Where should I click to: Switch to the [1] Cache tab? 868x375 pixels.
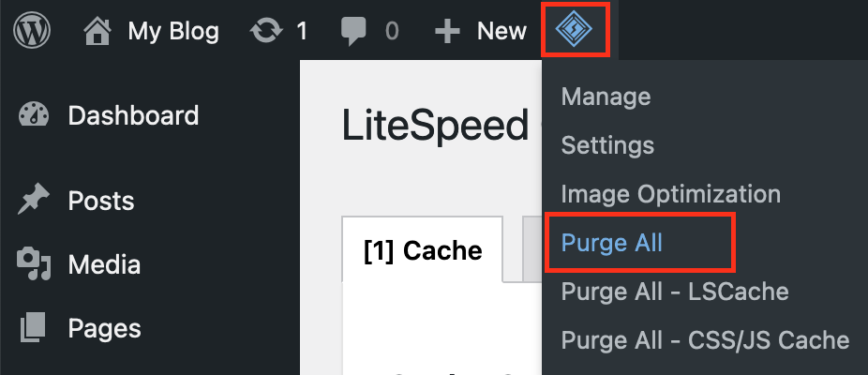pos(423,250)
